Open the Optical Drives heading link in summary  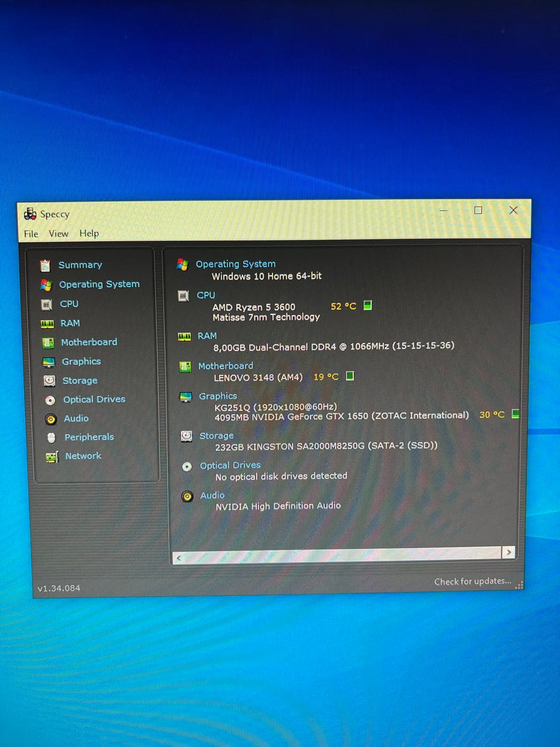[x=230, y=465]
